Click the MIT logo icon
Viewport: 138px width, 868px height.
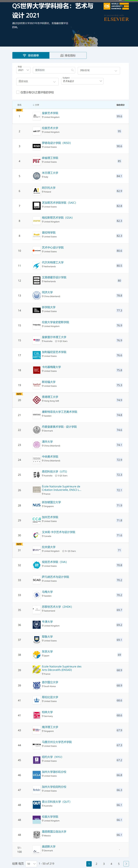[x=37, y=161]
